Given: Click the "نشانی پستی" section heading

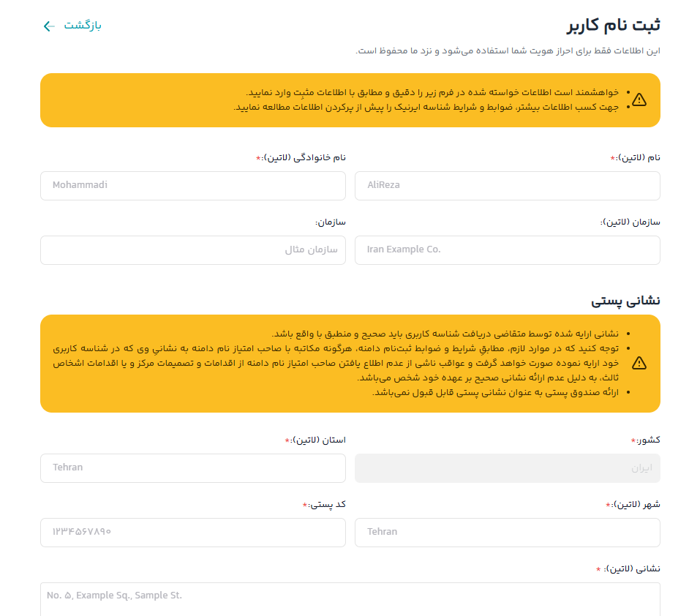Looking at the screenshot, I should pos(625,301).
